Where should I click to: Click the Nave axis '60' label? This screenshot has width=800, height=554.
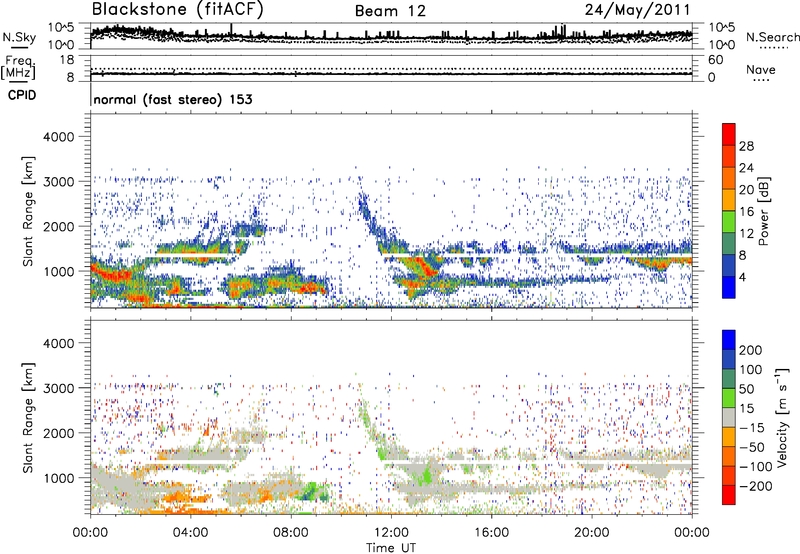715,60
